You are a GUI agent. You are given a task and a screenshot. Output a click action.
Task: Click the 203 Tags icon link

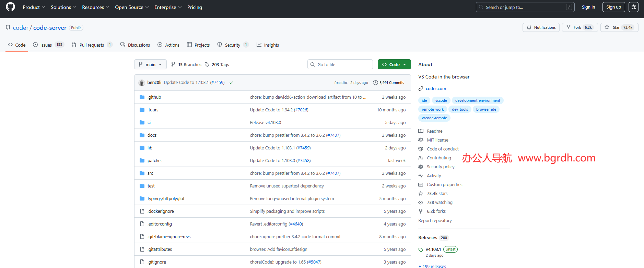tap(217, 64)
